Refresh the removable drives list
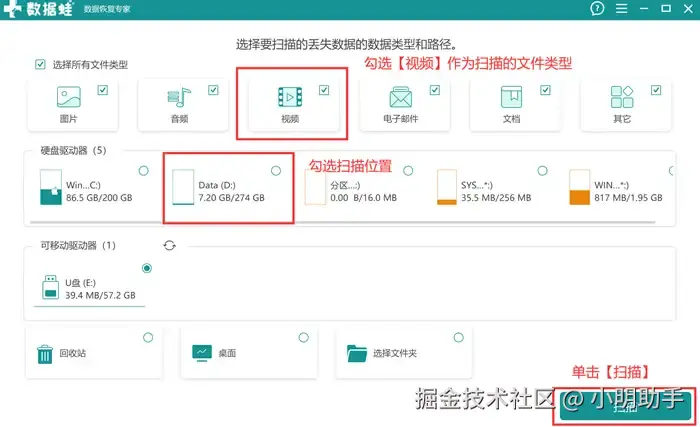The image size is (700, 427). click(x=170, y=245)
